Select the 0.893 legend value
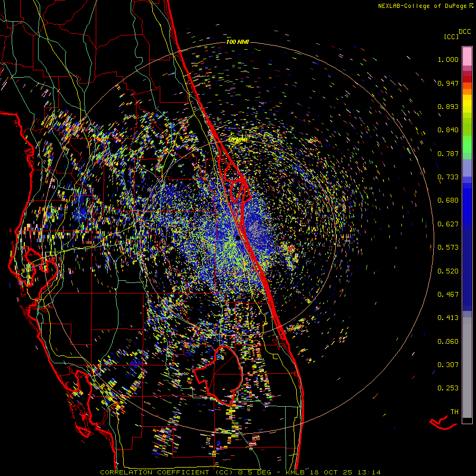 (x=448, y=106)
